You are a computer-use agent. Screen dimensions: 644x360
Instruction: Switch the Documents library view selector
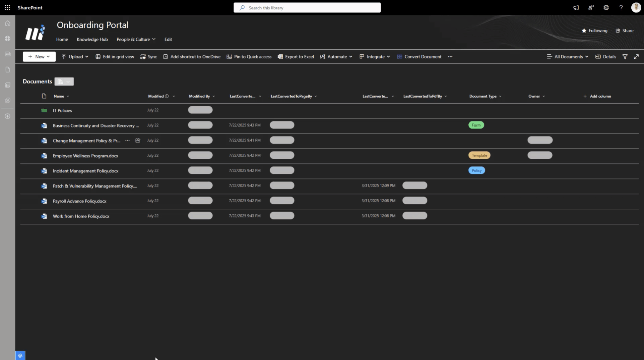[x=64, y=82]
